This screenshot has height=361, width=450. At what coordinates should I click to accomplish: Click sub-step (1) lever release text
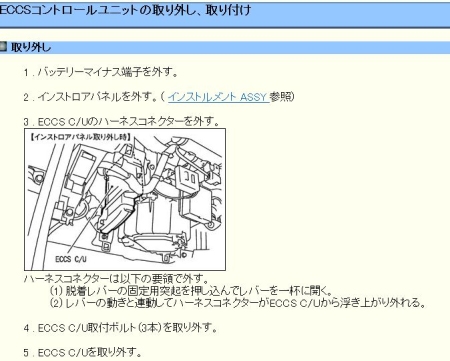point(191,291)
